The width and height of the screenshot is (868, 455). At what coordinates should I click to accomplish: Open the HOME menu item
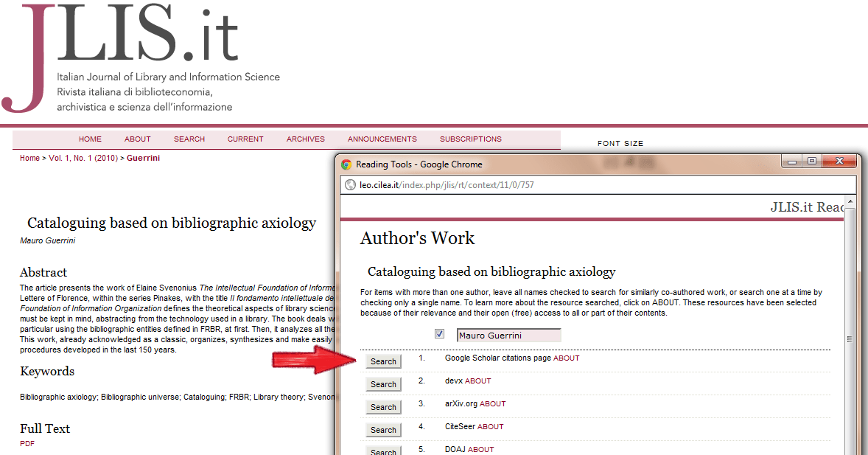coord(90,139)
